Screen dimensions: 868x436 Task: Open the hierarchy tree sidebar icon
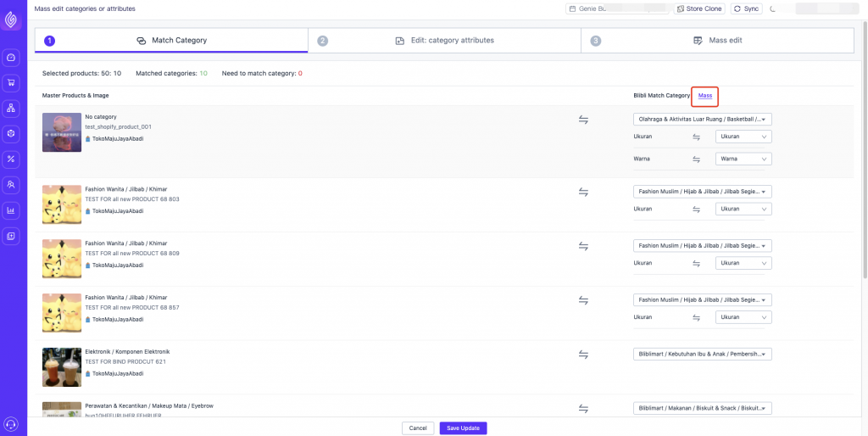pos(11,109)
